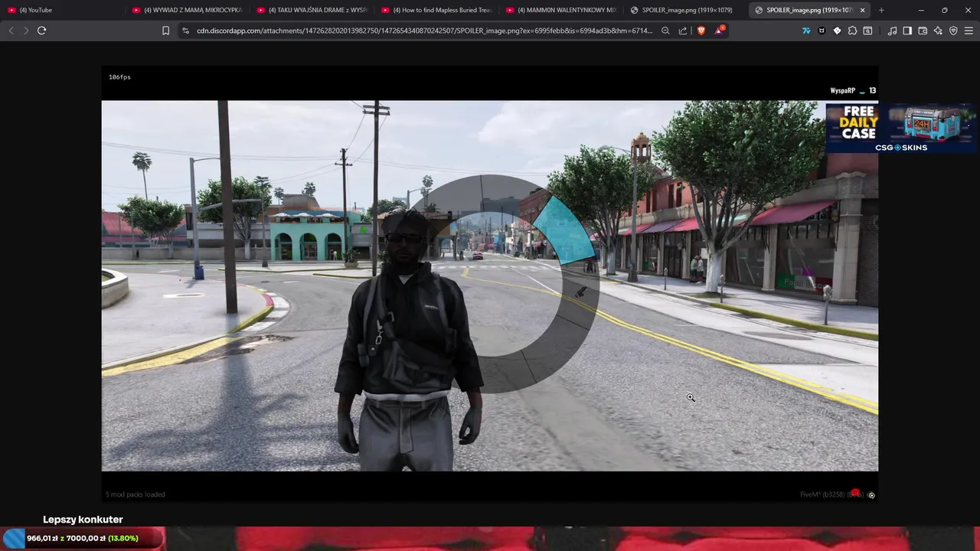Open the blue 7tv extension icon
980x551 pixels.
[x=806, y=31]
